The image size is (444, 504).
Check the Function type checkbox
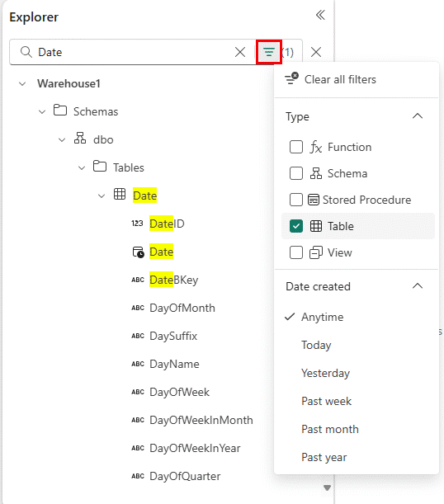[x=296, y=147]
